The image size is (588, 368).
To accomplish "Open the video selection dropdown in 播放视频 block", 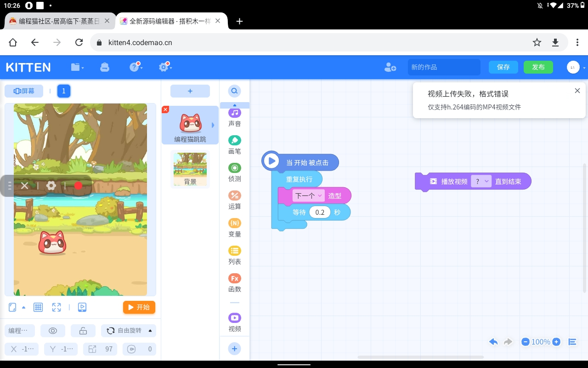I will pyautogui.click(x=481, y=181).
